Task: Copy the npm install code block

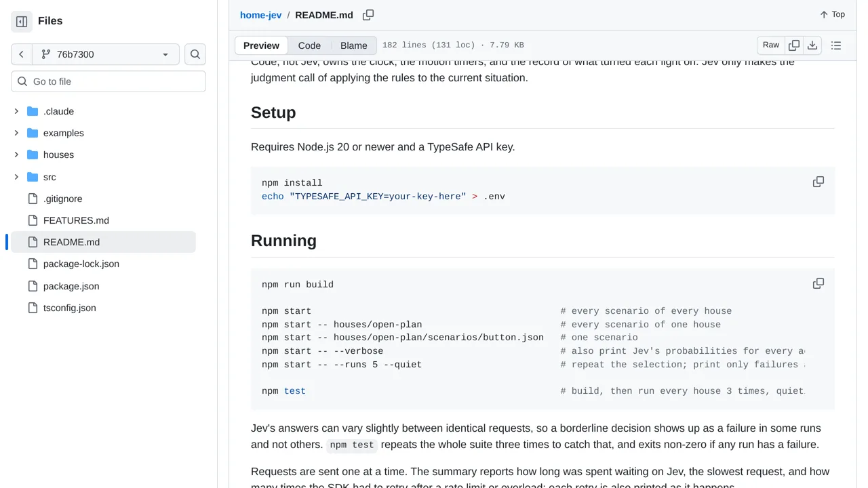Action: [x=818, y=182]
